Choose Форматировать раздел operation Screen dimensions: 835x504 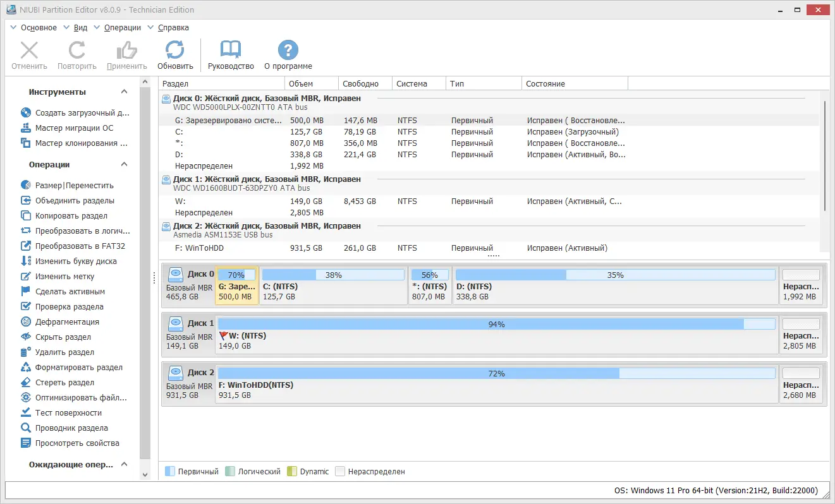pyautogui.click(x=71, y=368)
